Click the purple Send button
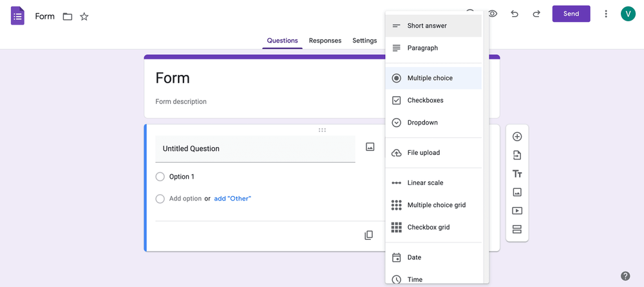This screenshot has height=287, width=644. pos(571,14)
